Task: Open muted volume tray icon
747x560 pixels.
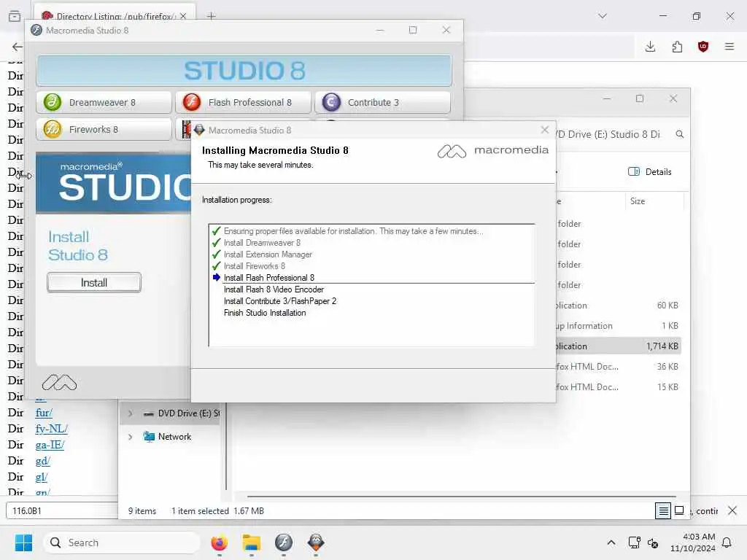Action: coord(653,542)
